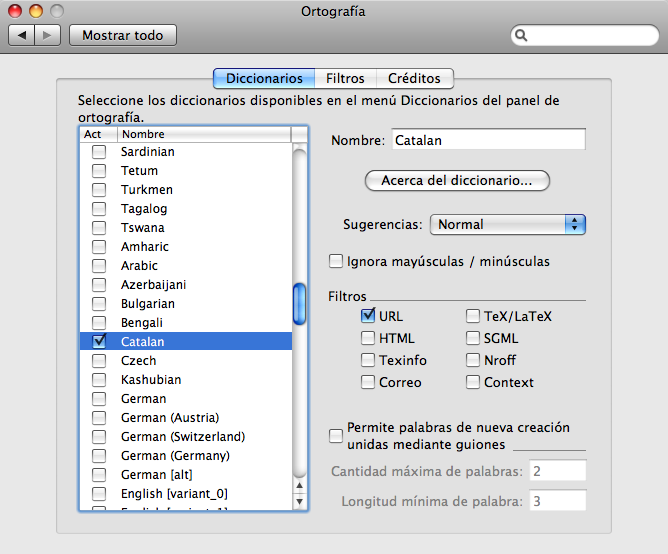Open the Créditos tab
This screenshot has width=668, height=554.
click(415, 78)
